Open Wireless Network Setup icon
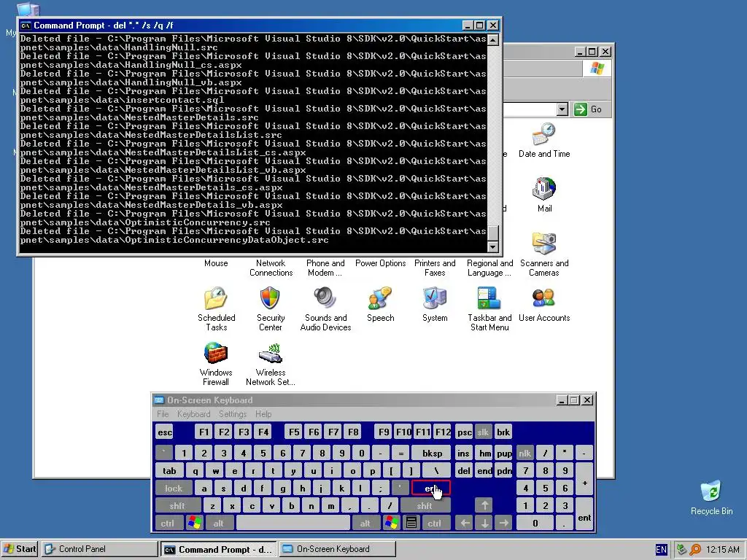 click(x=270, y=353)
